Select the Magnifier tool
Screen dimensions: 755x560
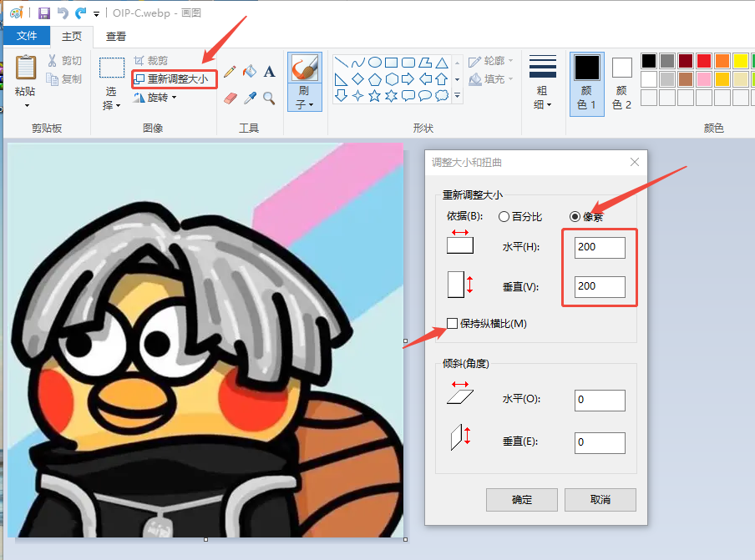coord(269,98)
